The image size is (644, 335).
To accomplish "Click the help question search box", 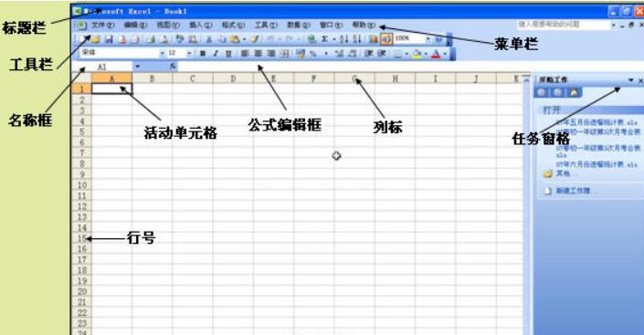I will [x=564, y=25].
